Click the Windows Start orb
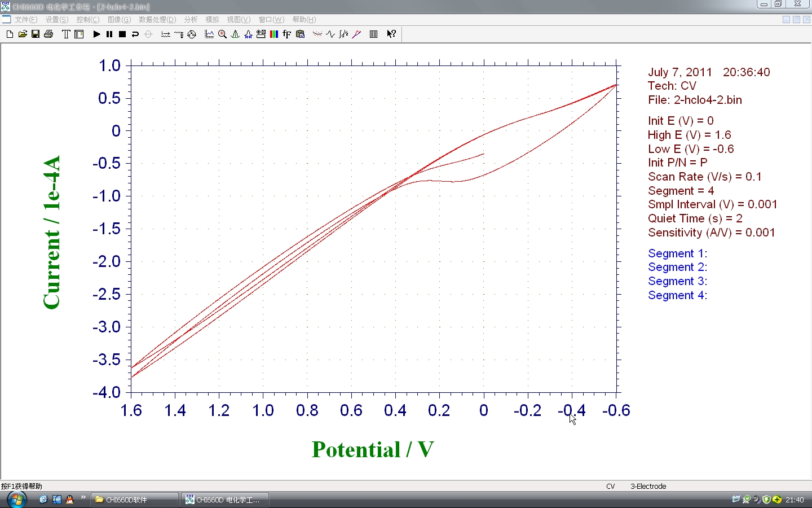Image resolution: width=812 pixels, height=508 pixels. 16,500
